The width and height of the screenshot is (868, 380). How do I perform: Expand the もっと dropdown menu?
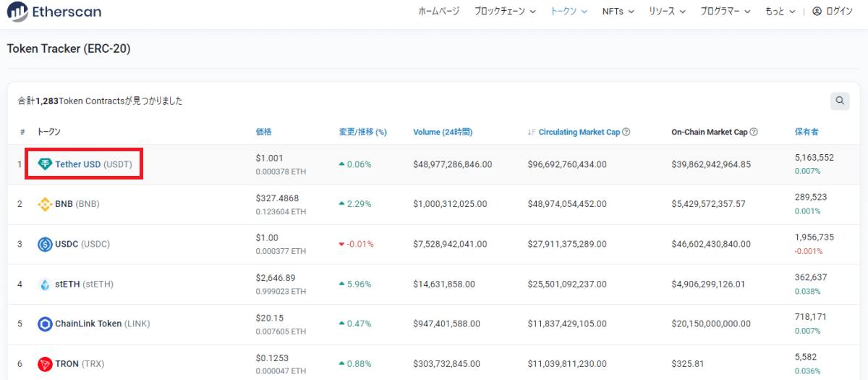click(x=780, y=12)
